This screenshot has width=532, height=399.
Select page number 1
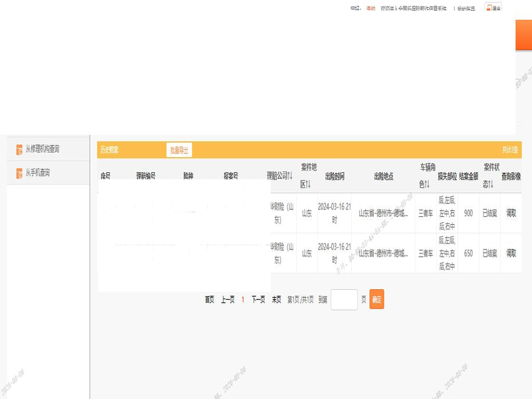(x=243, y=300)
